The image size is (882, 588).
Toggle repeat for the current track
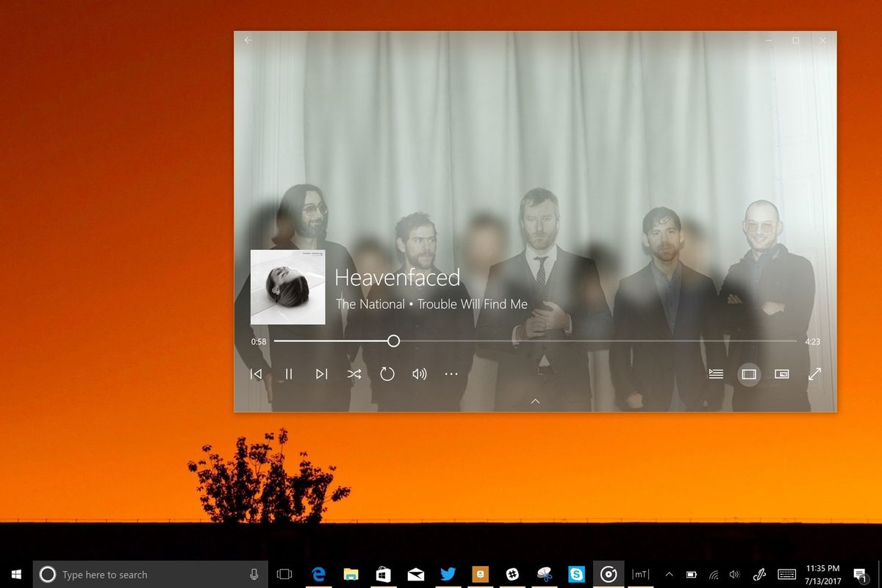(387, 373)
